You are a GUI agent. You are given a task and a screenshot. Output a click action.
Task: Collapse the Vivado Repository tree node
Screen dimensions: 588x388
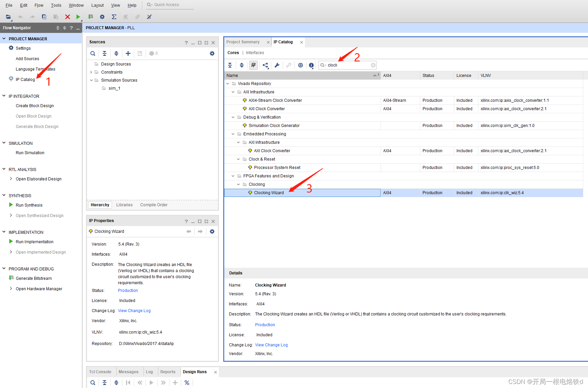point(228,84)
